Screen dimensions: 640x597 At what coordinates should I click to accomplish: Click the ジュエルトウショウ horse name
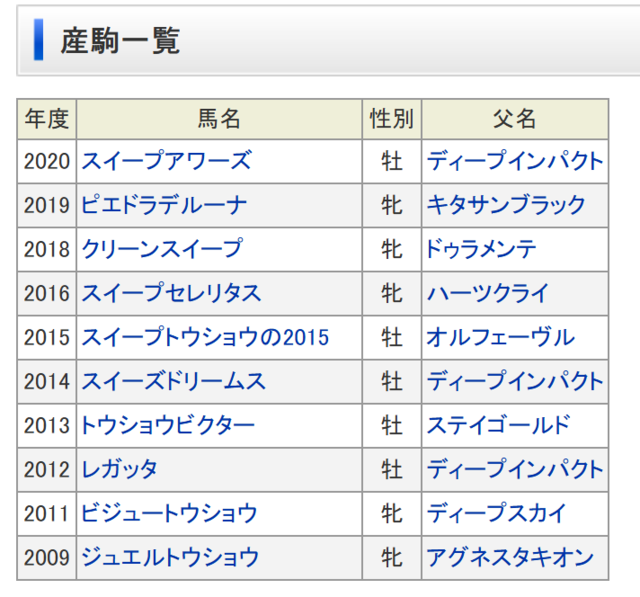(x=170, y=557)
